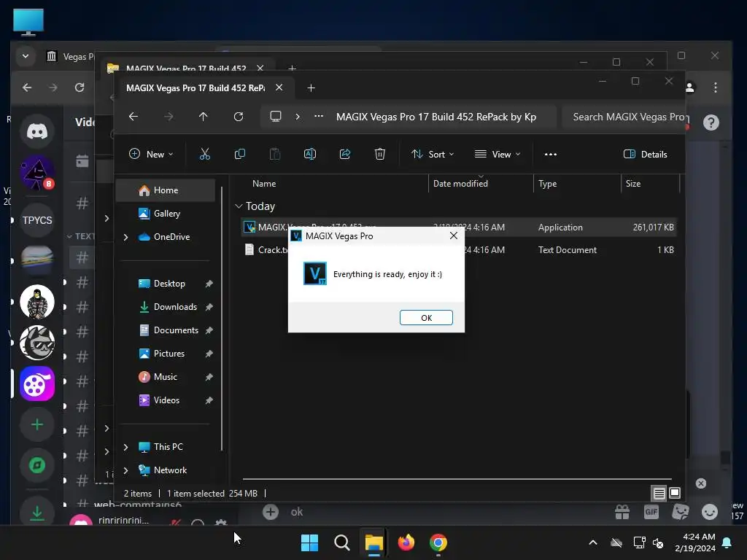Click the Delete trash icon in Explorer toolbar

tap(379, 154)
